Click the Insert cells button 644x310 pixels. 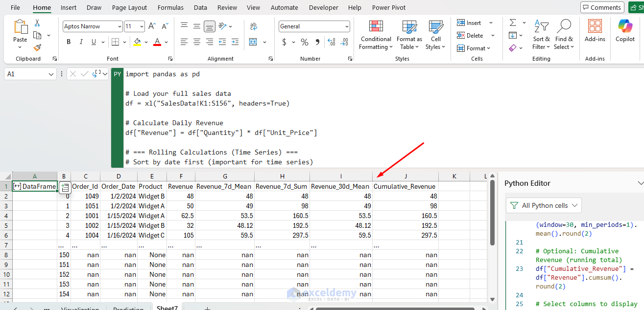tap(470, 23)
